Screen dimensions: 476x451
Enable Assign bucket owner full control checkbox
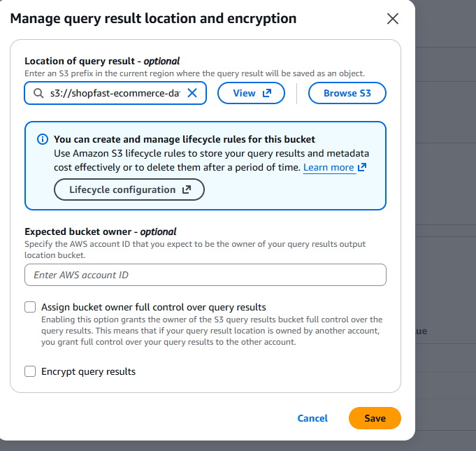[30, 307]
